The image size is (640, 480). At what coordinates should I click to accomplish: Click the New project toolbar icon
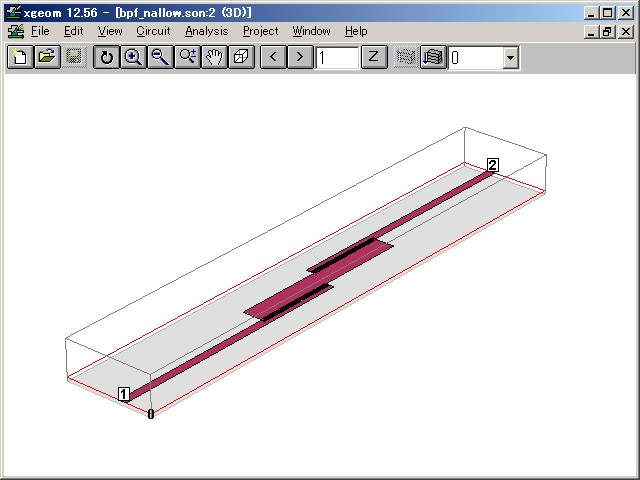20,57
